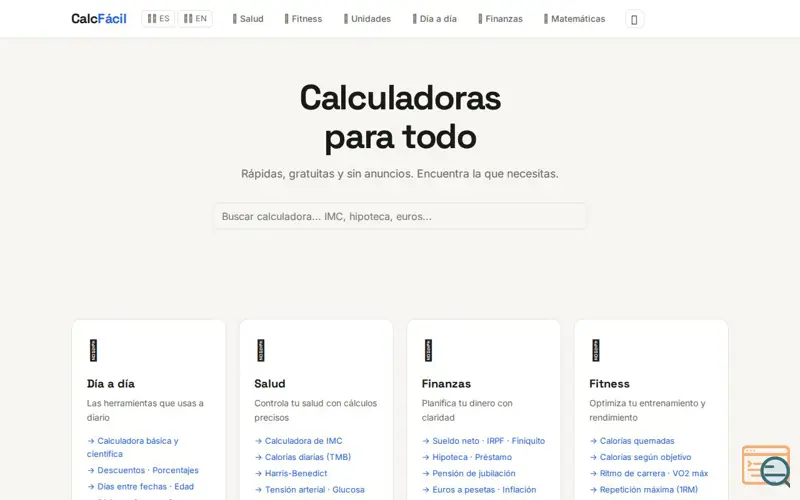
Task: Open the Salud menu in navbar
Action: 248,19
